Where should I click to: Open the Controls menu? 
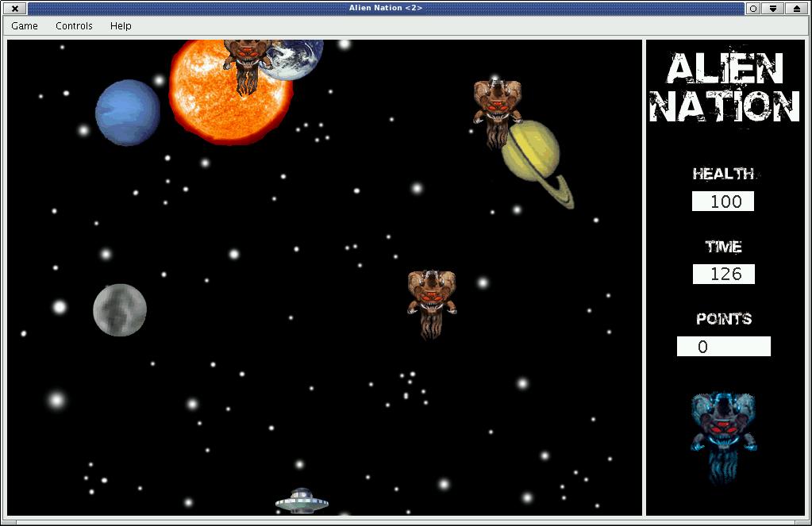pos(74,26)
